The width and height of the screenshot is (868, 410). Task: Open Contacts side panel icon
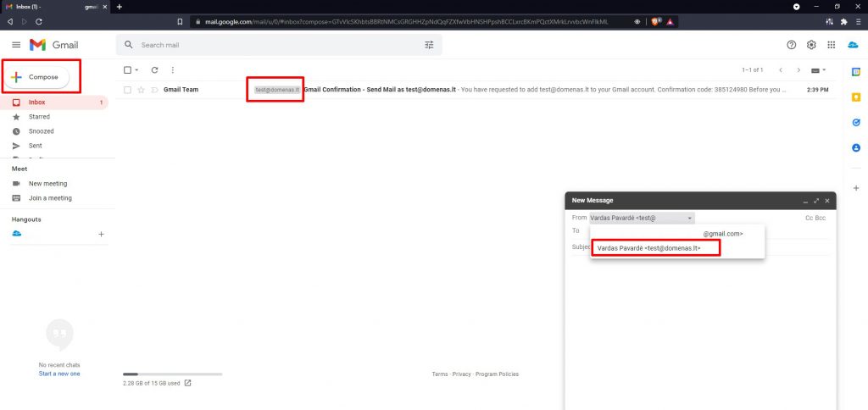click(x=856, y=147)
